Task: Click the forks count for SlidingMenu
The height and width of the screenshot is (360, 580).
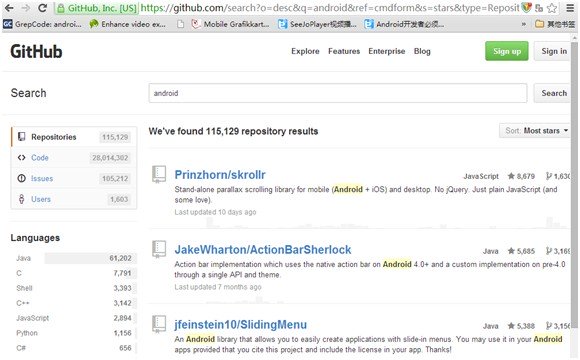Action: (558, 326)
